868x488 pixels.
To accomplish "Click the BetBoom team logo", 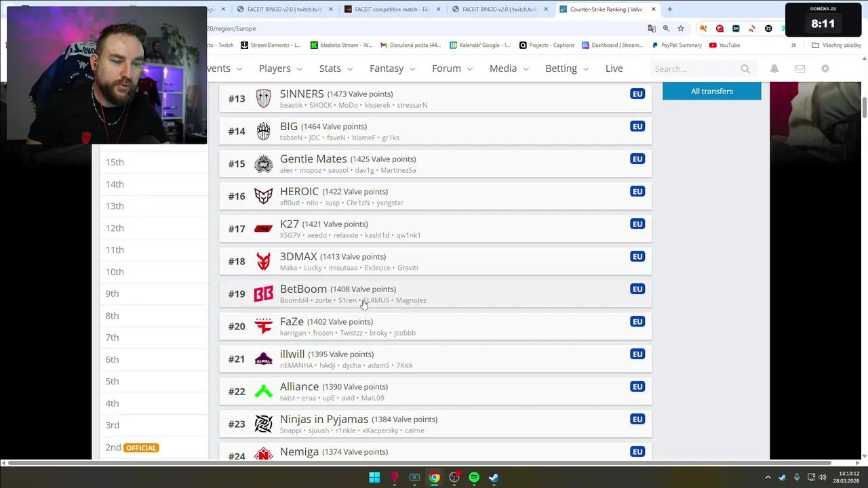I will pos(263,293).
